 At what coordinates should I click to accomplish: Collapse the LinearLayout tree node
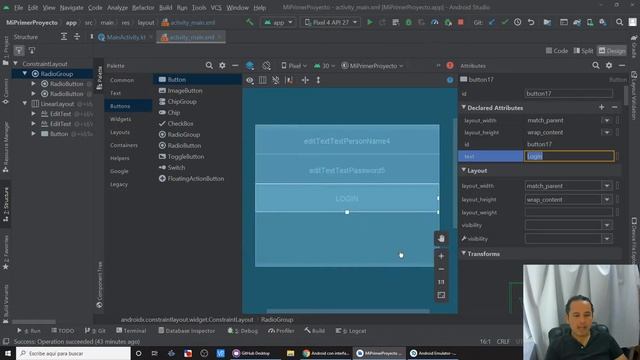[24, 104]
